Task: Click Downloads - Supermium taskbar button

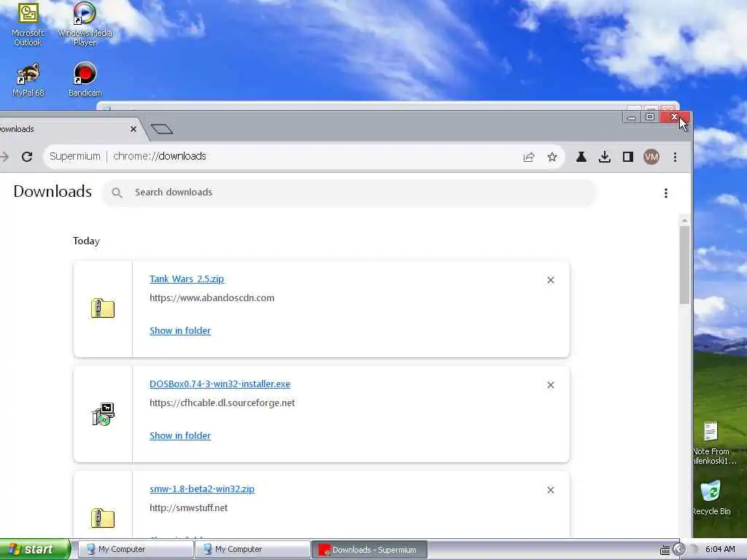Action: coord(369,550)
